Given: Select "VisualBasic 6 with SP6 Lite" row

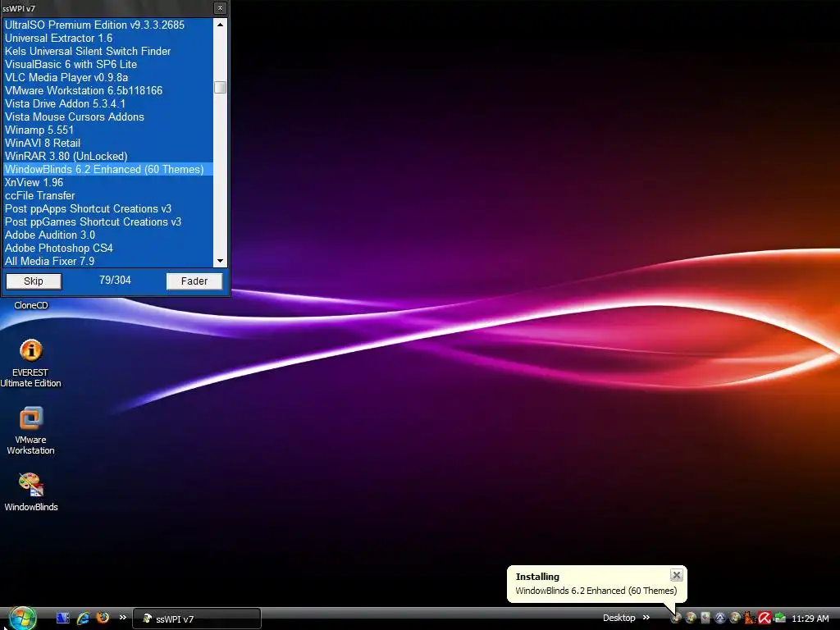Looking at the screenshot, I should pyautogui.click(x=108, y=64).
